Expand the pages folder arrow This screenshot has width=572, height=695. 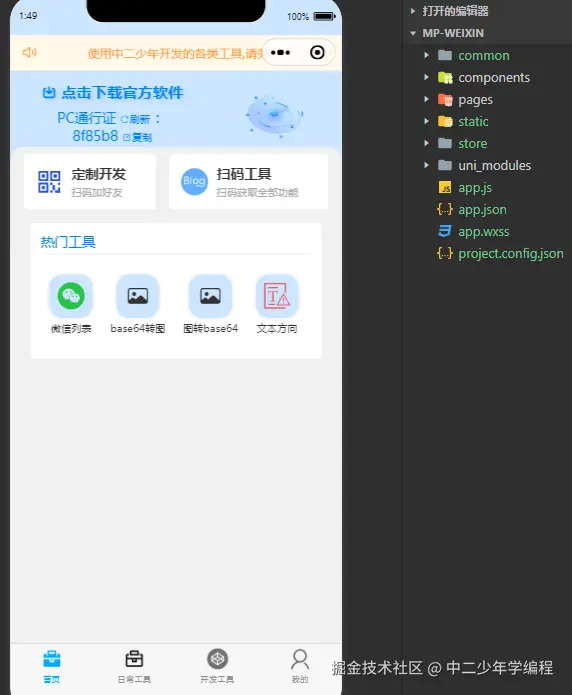426,99
